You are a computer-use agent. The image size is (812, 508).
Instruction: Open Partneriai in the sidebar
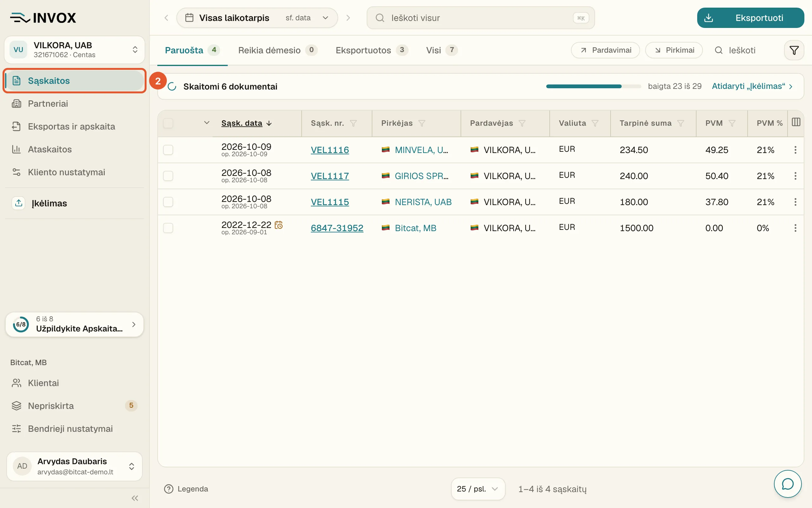(75, 104)
